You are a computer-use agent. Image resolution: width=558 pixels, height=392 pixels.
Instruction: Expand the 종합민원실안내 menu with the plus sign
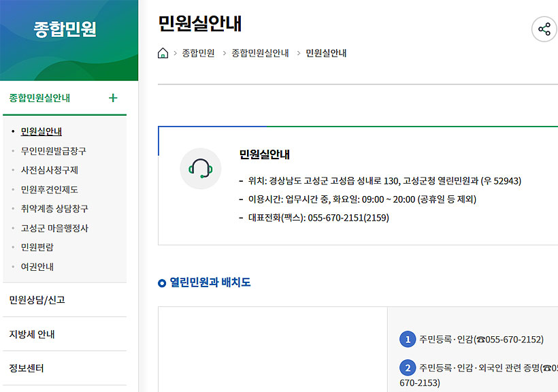tap(113, 98)
